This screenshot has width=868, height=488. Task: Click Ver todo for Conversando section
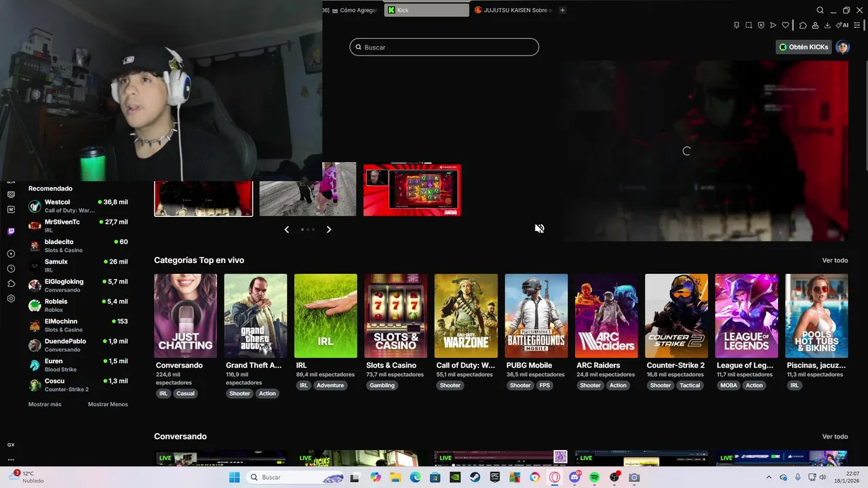835,436
